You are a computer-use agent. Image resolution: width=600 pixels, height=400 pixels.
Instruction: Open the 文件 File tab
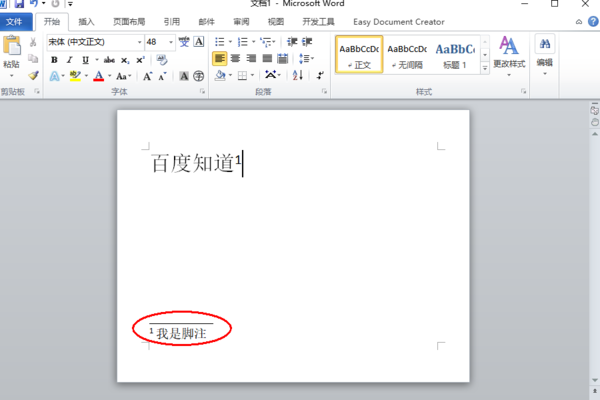tap(14, 22)
